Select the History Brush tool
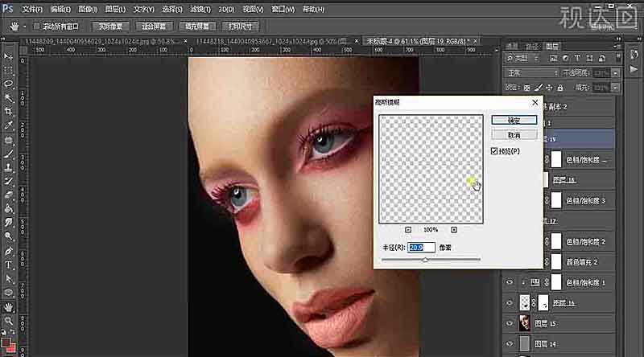 8,182
